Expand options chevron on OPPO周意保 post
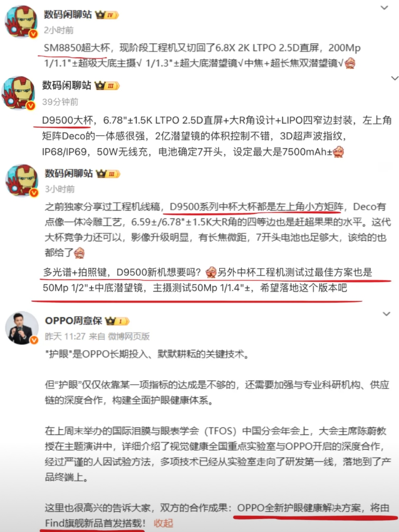This screenshot has height=532, width=399. pos(386,314)
